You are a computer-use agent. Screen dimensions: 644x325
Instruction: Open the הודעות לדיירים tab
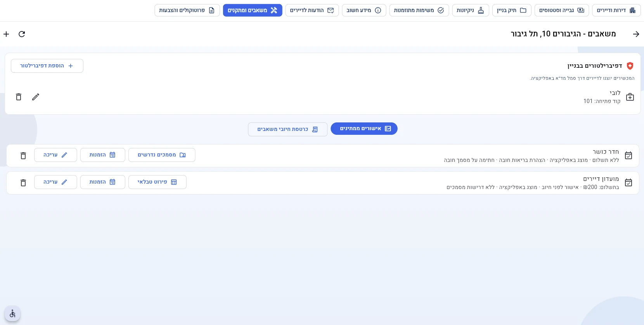[x=312, y=10]
